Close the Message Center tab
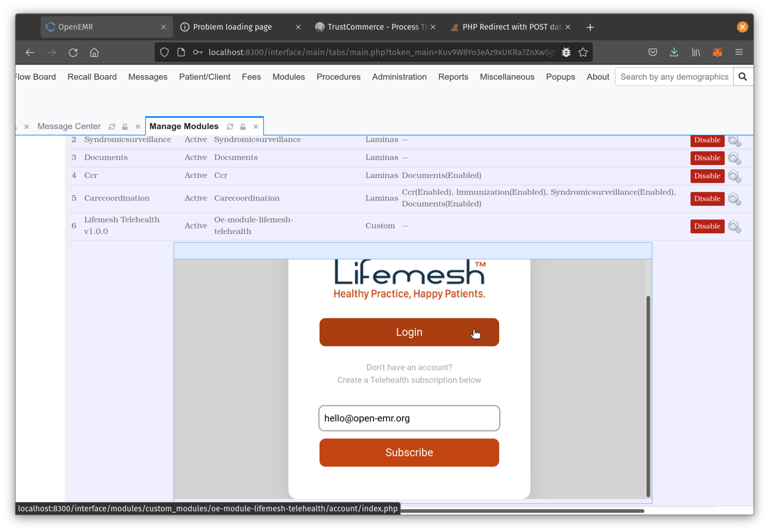This screenshot has width=769, height=532. (x=138, y=127)
